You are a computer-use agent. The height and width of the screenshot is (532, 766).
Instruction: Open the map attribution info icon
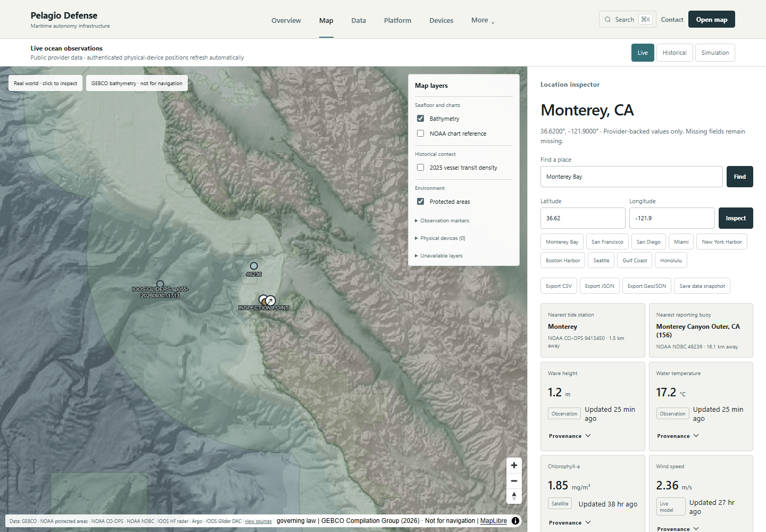click(x=515, y=521)
